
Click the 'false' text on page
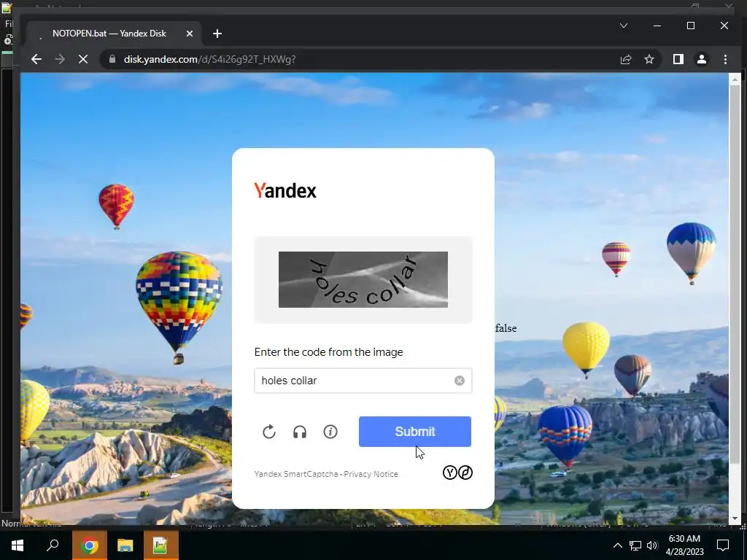pos(506,328)
